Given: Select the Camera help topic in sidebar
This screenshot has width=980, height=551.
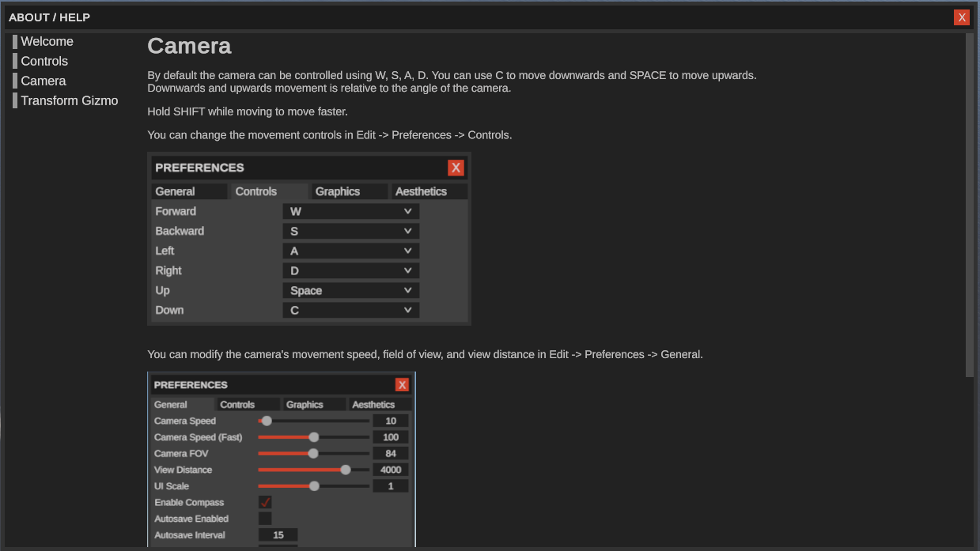Looking at the screenshot, I should point(44,81).
